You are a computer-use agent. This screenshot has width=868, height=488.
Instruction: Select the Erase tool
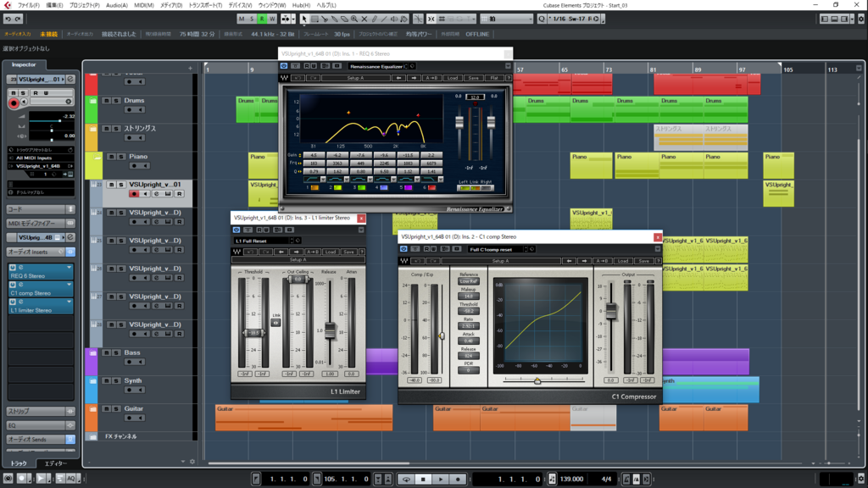click(x=344, y=19)
